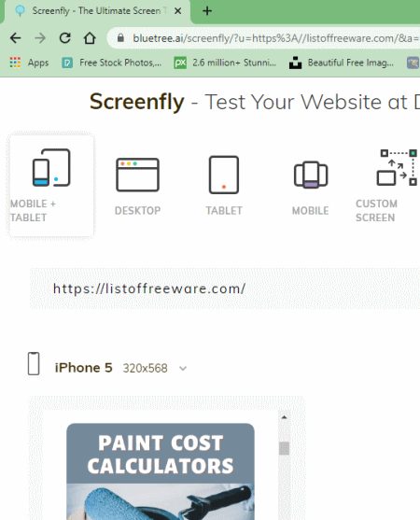This screenshot has height=520, width=420.
Task: Open the Apps bookmarks shortcut
Action: point(29,63)
